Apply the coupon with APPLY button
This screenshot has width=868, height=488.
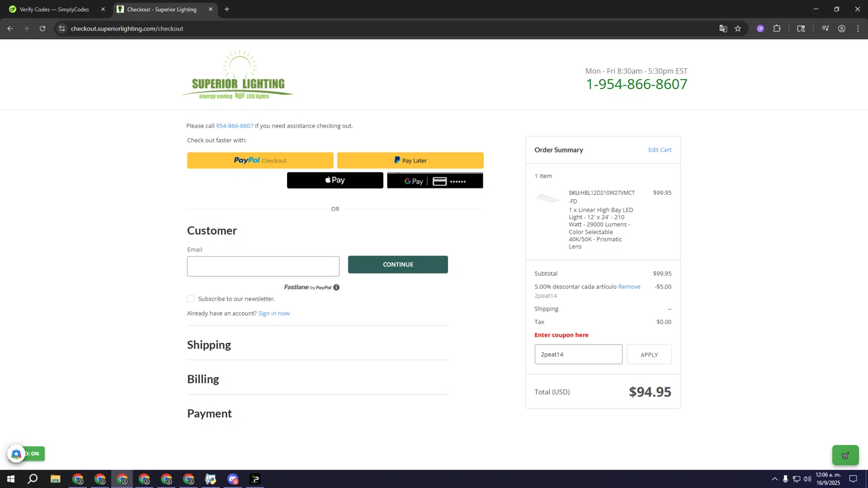coord(649,354)
